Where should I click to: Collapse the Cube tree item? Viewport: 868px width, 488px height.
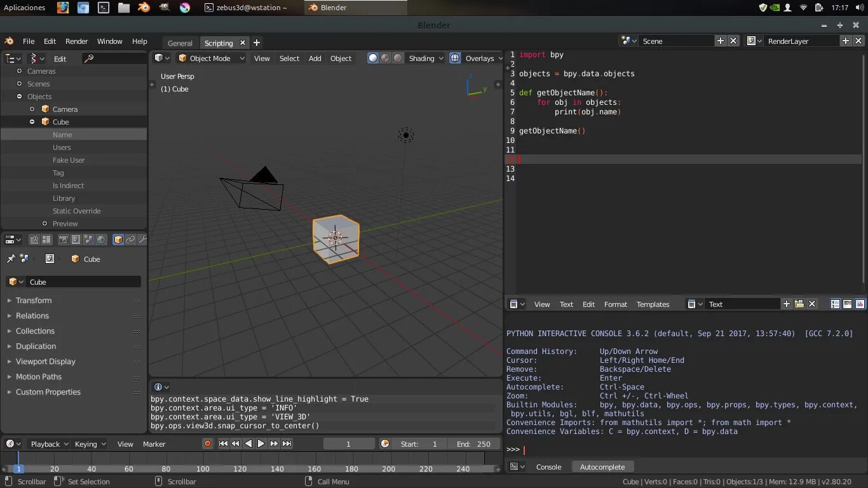pyautogui.click(x=32, y=121)
